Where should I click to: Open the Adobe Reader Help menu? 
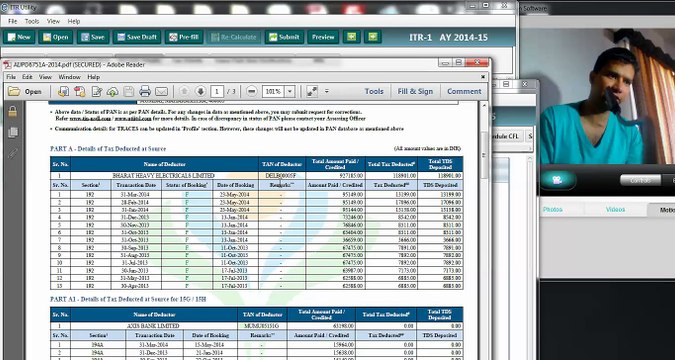(93, 77)
